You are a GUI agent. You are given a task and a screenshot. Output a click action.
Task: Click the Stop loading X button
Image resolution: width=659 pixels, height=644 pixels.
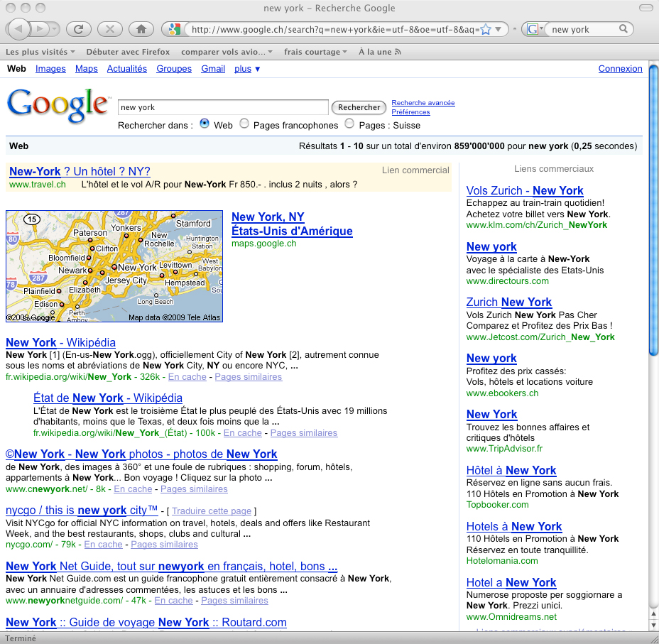[x=109, y=29]
